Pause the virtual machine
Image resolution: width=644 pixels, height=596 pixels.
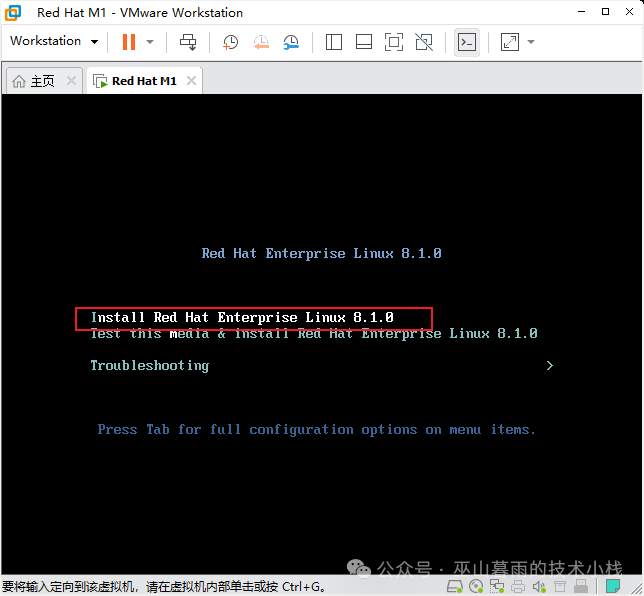coord(129,41)
